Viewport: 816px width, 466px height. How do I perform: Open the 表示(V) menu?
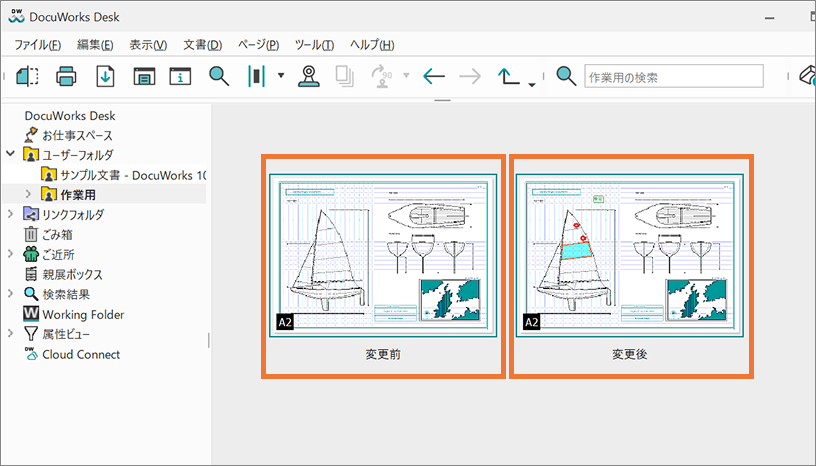click(x=148, y=45)
